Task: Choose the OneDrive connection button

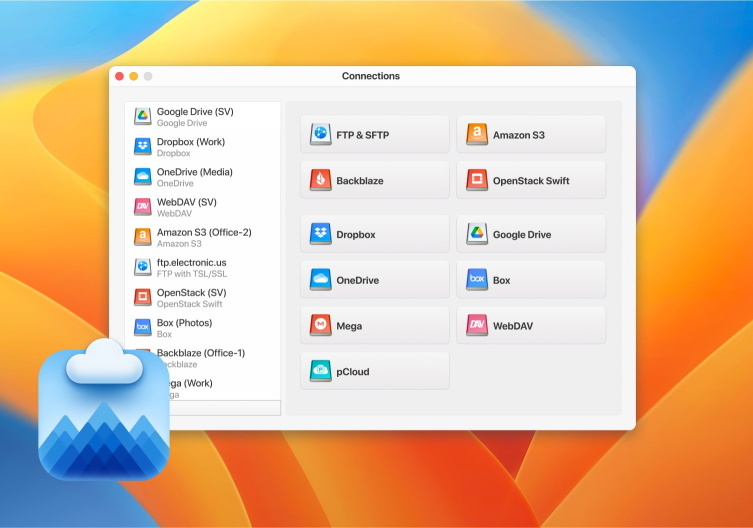Action: click(375, 280)
